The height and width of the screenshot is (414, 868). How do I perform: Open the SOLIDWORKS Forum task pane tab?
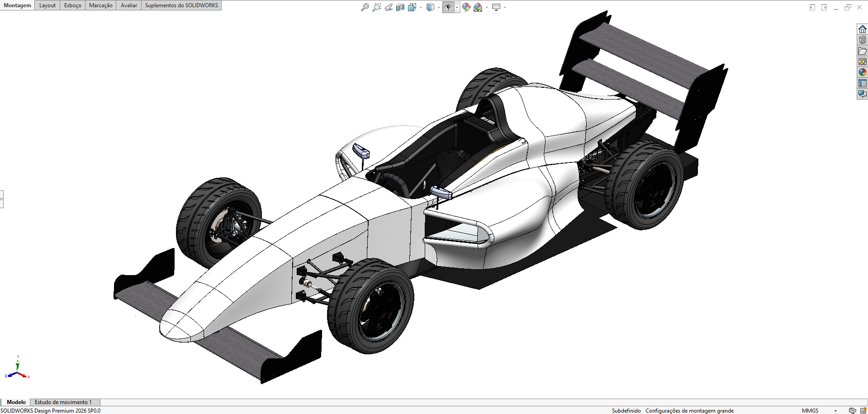point(863,94)
